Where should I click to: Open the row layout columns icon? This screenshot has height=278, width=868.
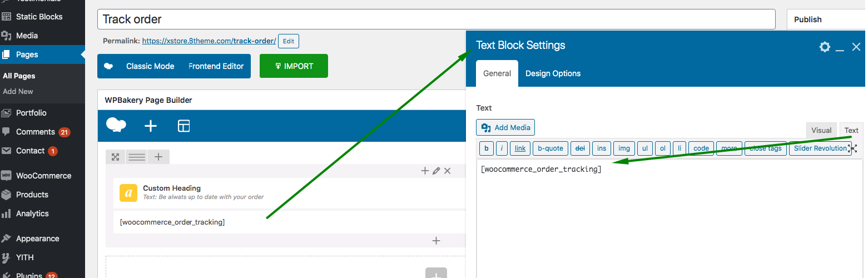(x=137, y=157)
